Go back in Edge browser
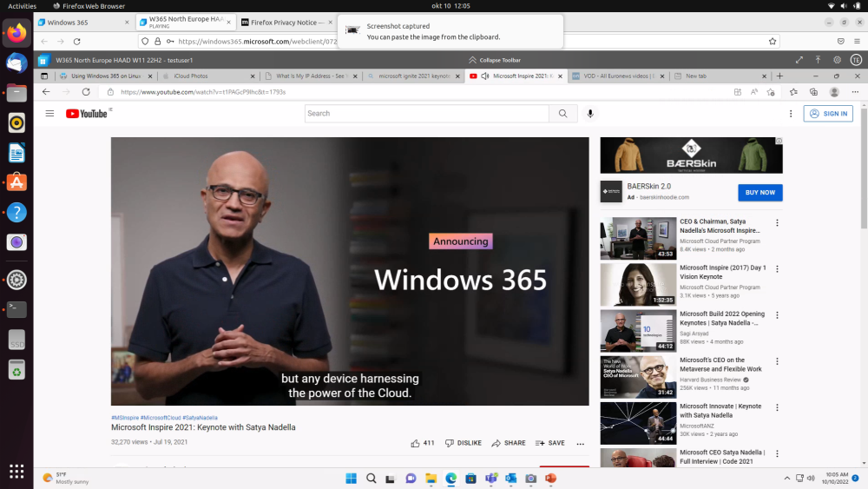This screenshot has height=489, width=868. (46, 92)
